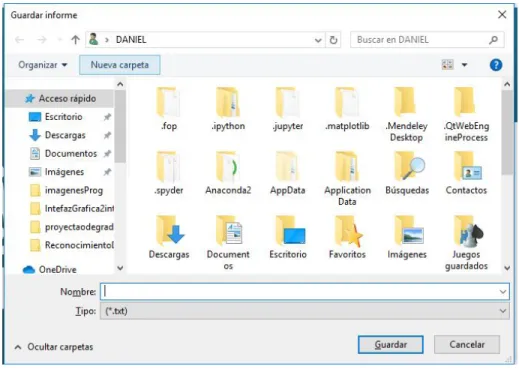
Task: Expand the view options dropdown arrow
Action: (x=464, y=65)
